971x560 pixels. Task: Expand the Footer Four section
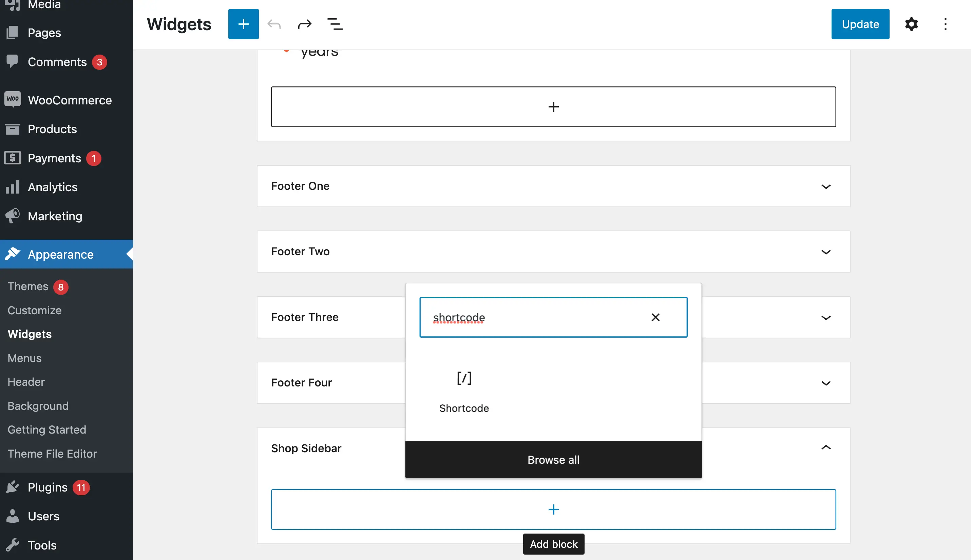click(825, 383)
